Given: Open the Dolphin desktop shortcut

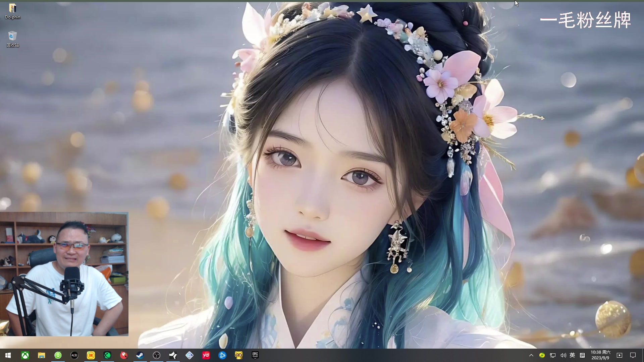Looking at the screenshot, I should pos(12,11).
